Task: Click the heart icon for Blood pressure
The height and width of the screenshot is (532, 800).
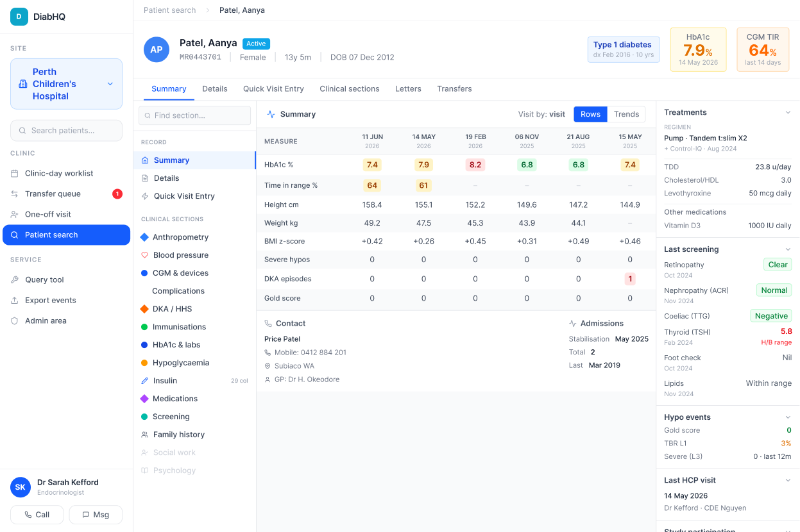Action: (x=145, y=255)
